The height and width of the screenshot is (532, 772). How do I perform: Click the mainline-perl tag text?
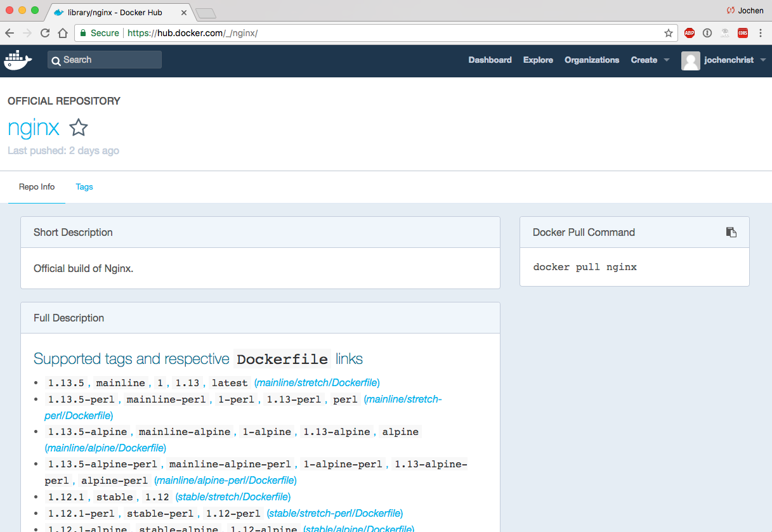[166, 399]
